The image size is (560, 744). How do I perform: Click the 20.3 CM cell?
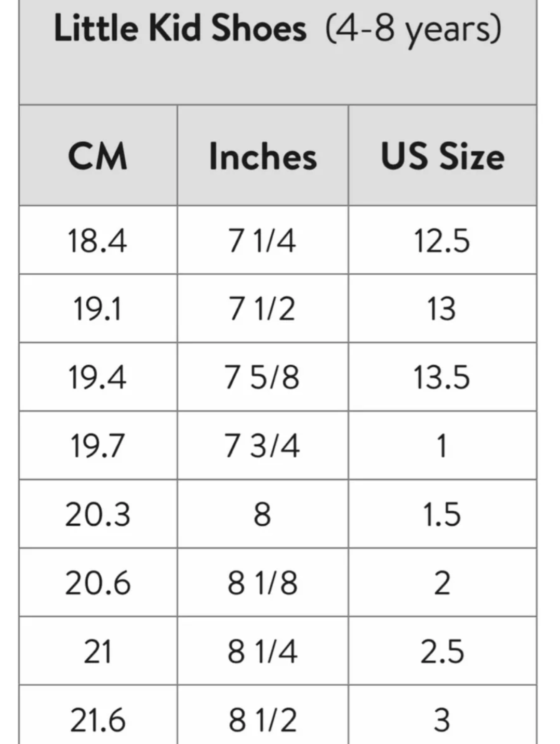click(x=98, y=514)
